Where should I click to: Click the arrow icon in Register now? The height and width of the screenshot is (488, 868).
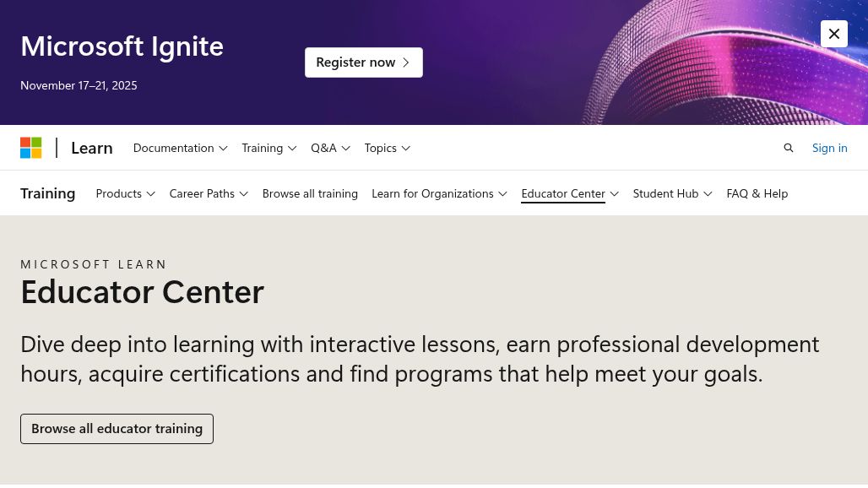[406, 62]
